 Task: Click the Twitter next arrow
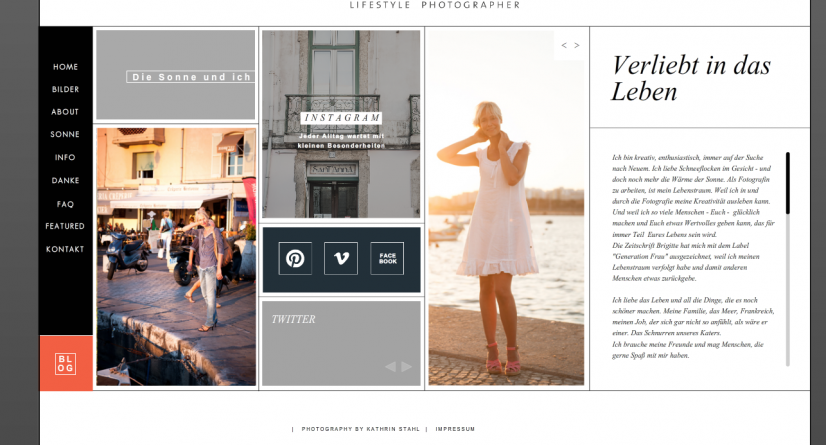(407, 367)
